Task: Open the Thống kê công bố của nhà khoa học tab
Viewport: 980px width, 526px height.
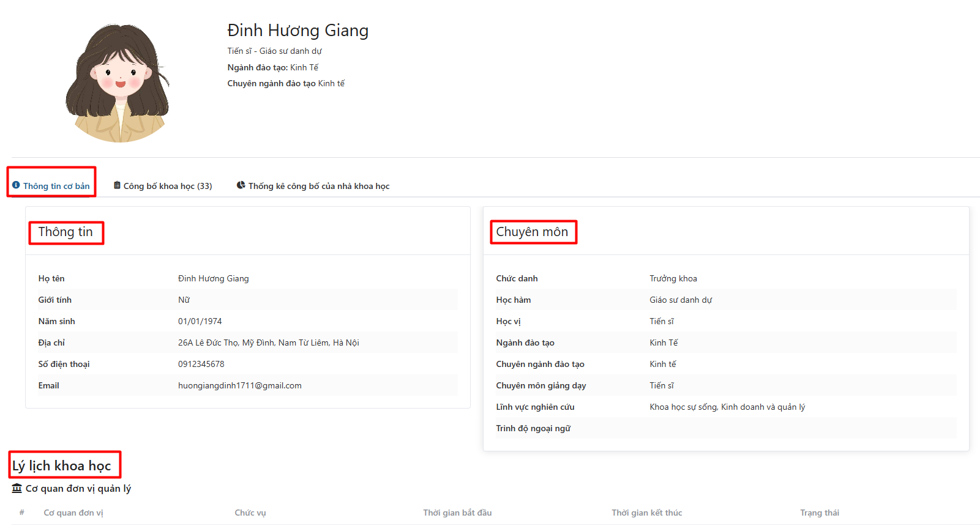Action: (x=318, y=186)
